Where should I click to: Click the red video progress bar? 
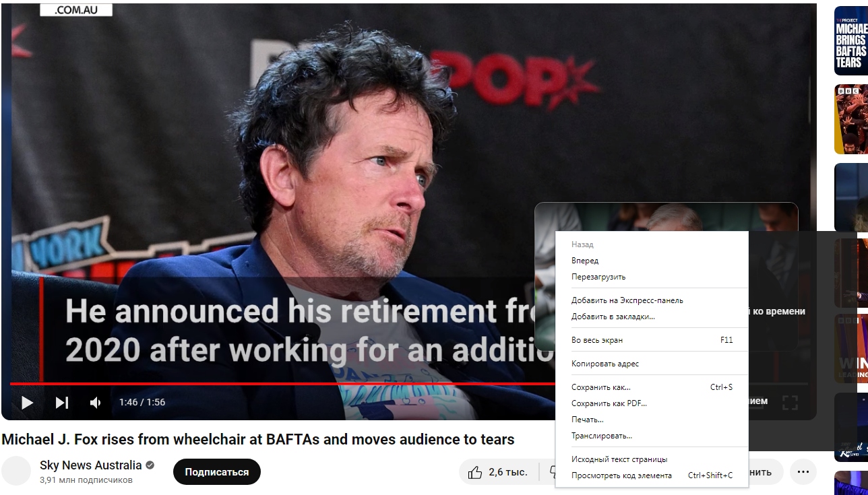[x=282, y=384]
